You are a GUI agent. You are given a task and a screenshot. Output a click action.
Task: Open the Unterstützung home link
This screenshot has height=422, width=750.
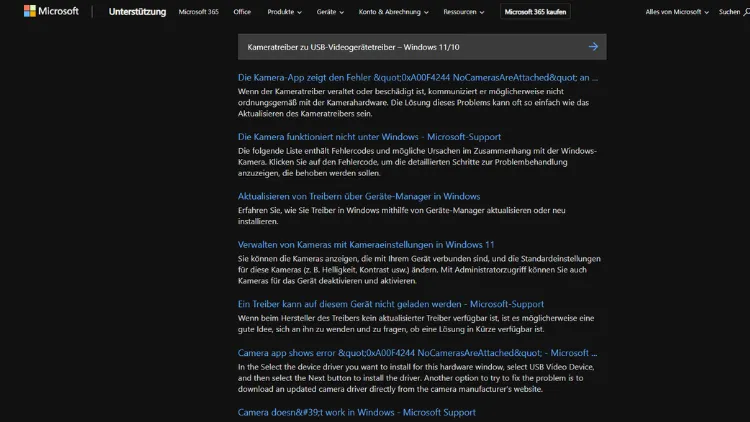click(x=137, y=12)
